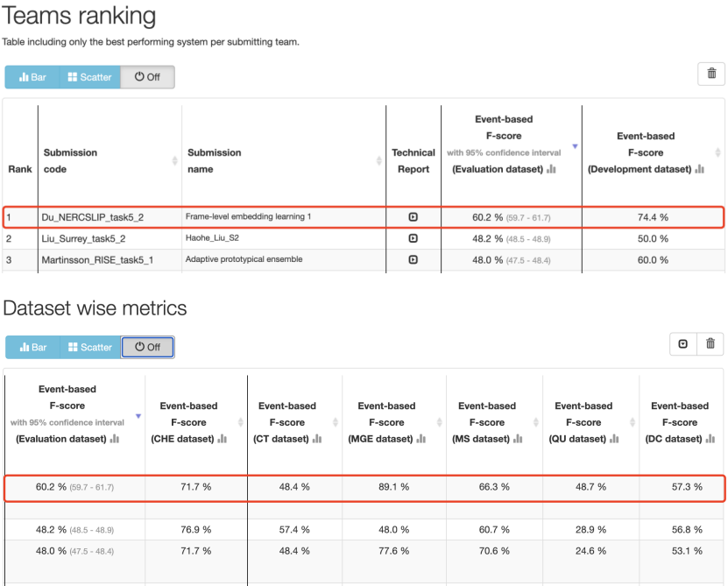Turn off chart view in Teams ranking

pyautogui.click(x=147, y=77)
